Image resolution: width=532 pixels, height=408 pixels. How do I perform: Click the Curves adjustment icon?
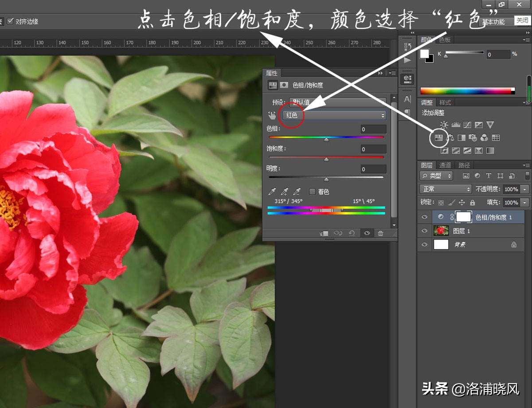[x=467, y=125]
